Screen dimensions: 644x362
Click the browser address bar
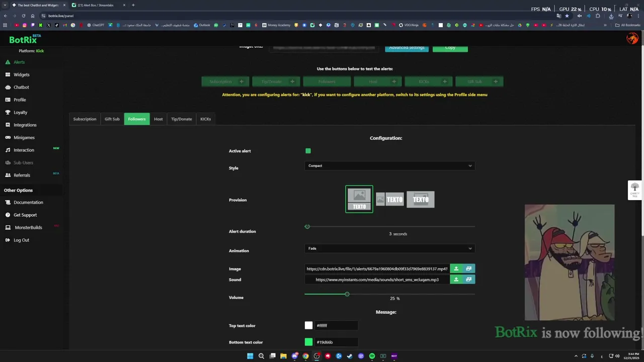tap(297, 16)
